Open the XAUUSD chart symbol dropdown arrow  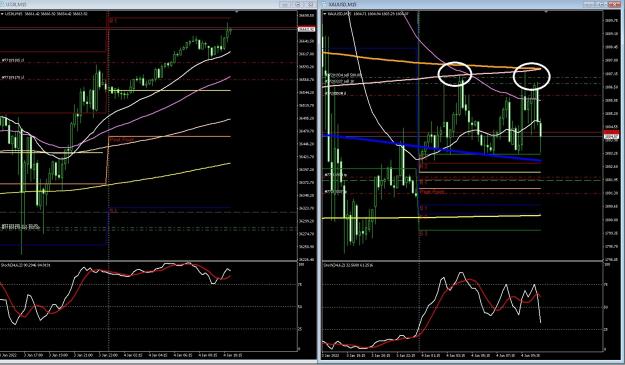[325, 14]
